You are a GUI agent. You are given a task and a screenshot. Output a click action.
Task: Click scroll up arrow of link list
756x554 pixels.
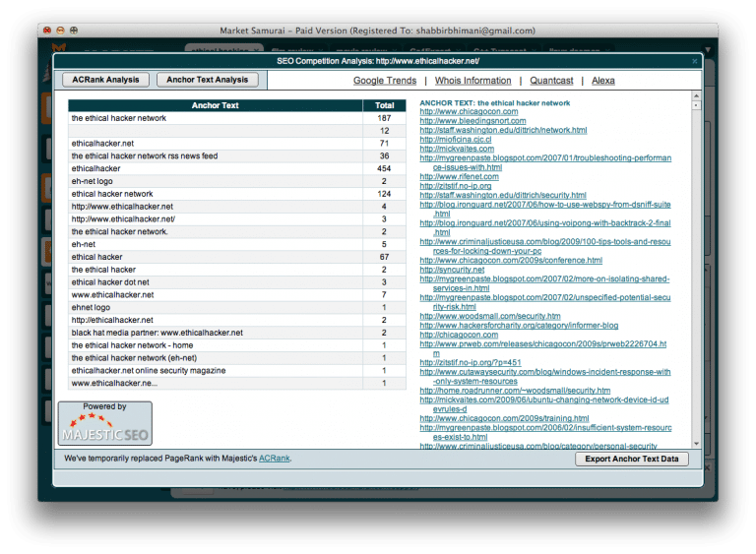[x=696, y=95]
